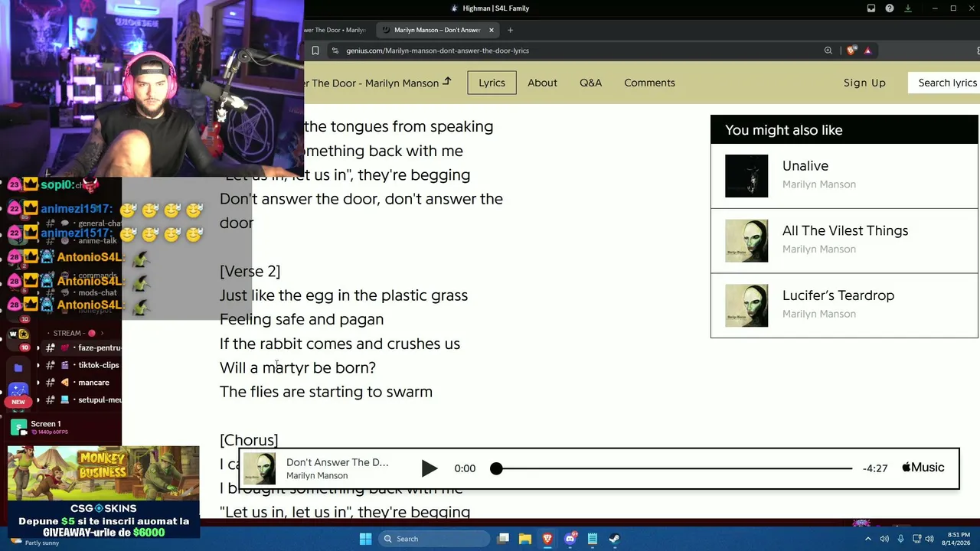This screenshot has width=980, height=551.
Task: Click the share arrow beside song title
Action: 447,82
